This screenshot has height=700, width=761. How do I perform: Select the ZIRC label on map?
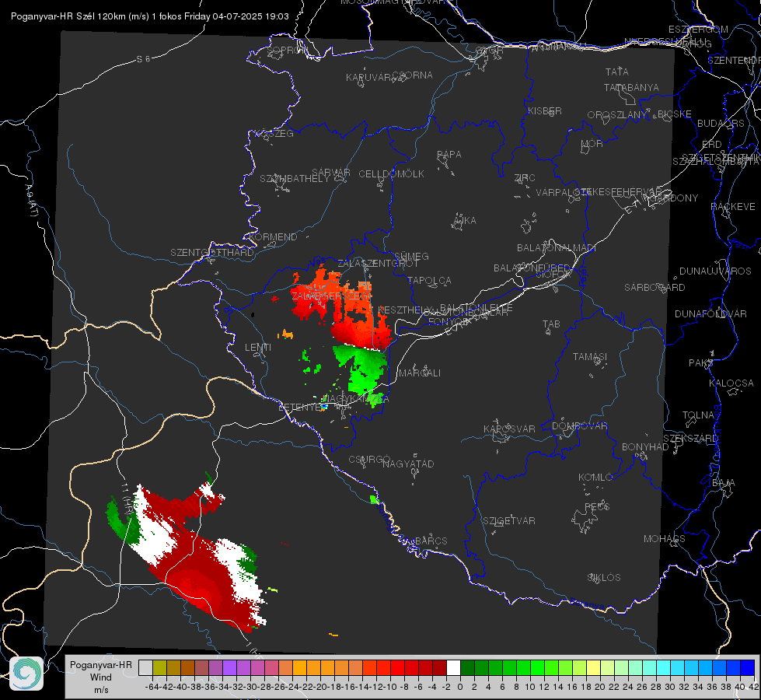525,178
